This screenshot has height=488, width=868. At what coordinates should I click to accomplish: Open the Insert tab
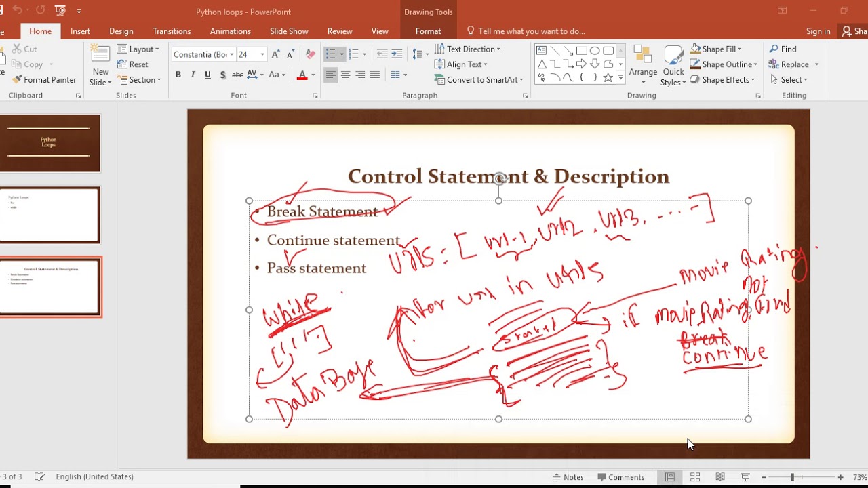(80, 31)
